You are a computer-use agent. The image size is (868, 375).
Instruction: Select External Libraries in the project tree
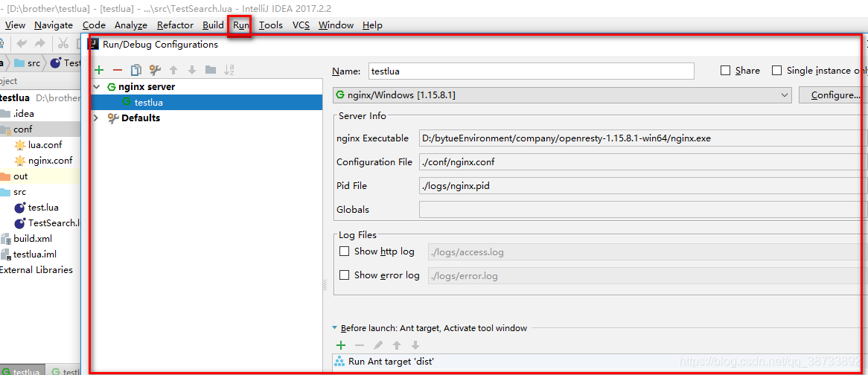tap(36, 270)
